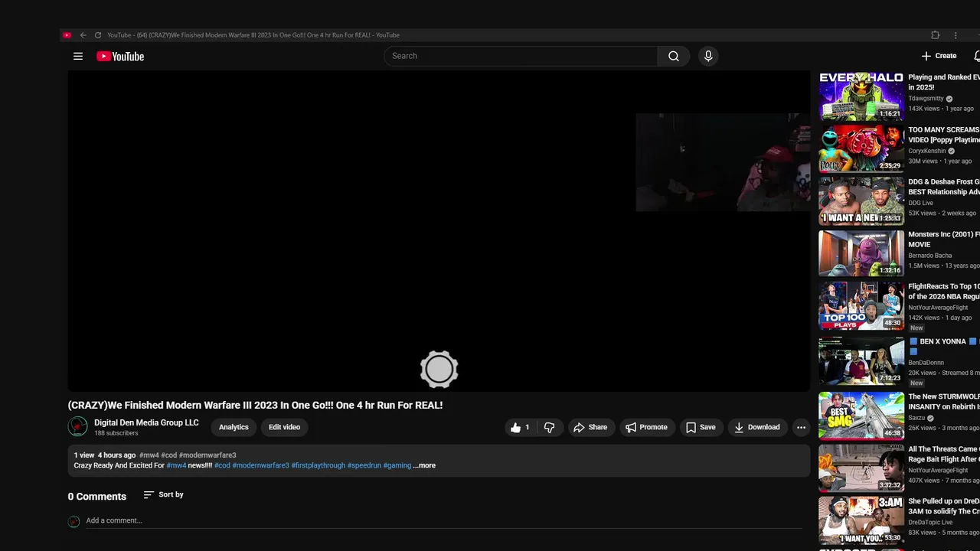The height and width of the screenshot is (551, 980).
Task: Click the loading spinner in player
Action: (x=439, y=370)
